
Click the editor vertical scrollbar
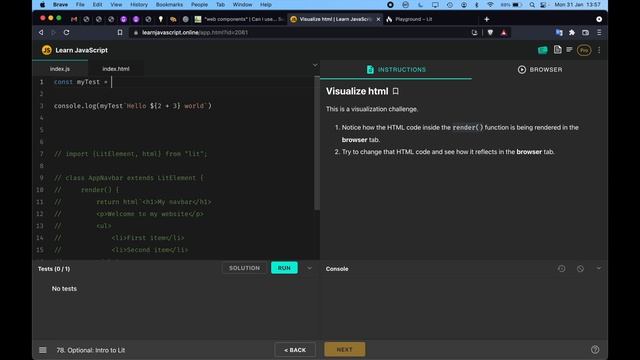click(x=317, y=143)
